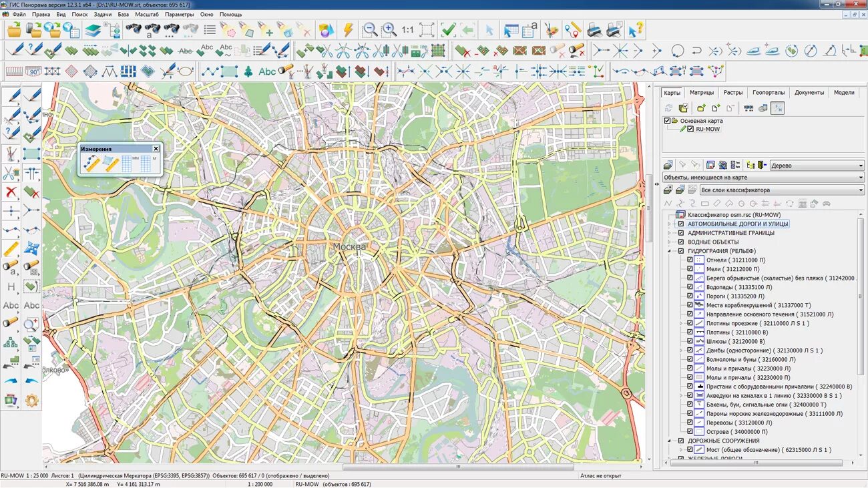868x488 pixels.
Task: Click the open map folder icon
Action: click(15, 29)
